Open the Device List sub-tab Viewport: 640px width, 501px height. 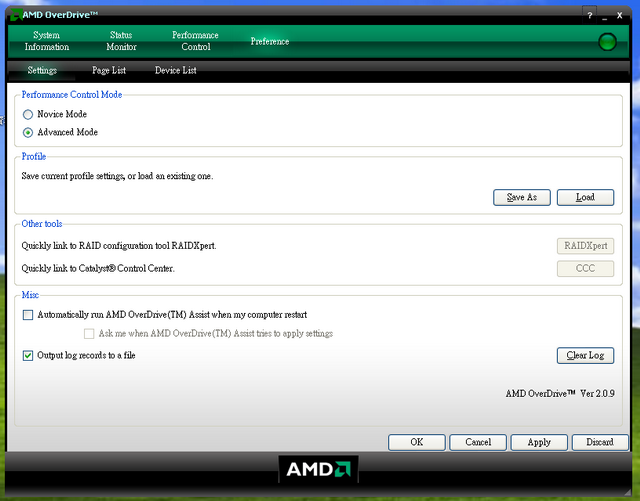(x=176, y=70)
